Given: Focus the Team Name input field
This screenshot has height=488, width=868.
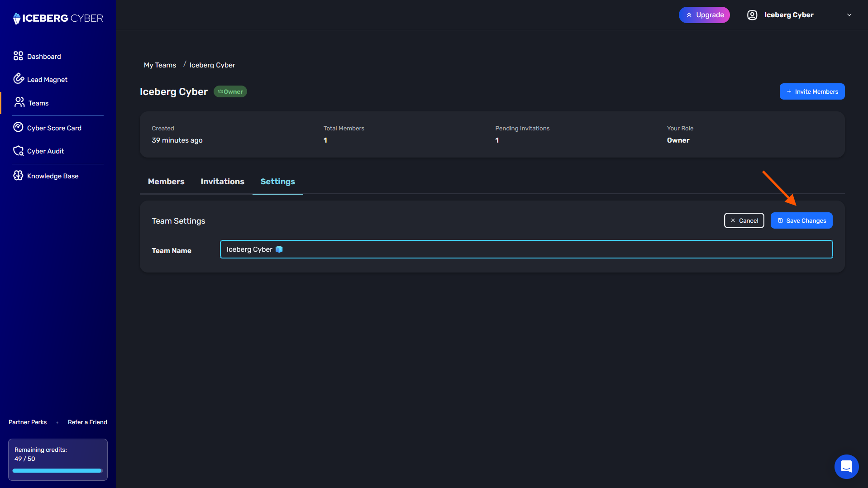Looking at the screenshot, I should pos(526,249).
